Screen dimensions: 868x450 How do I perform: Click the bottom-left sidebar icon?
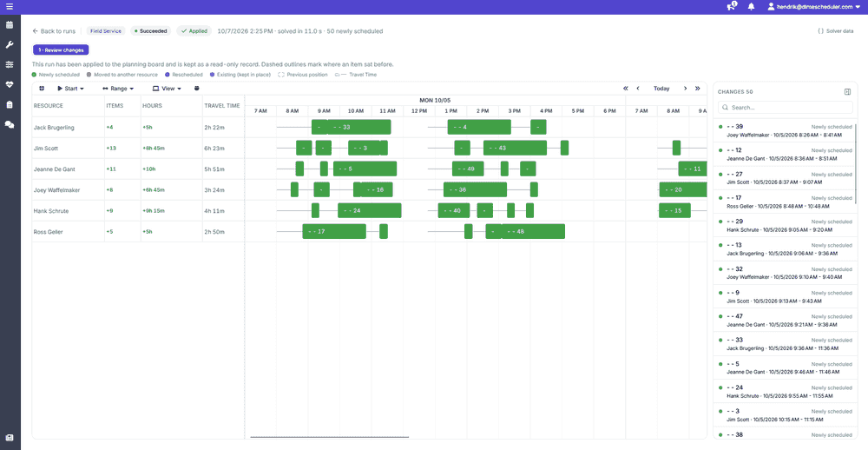click(x=10, y=438)
